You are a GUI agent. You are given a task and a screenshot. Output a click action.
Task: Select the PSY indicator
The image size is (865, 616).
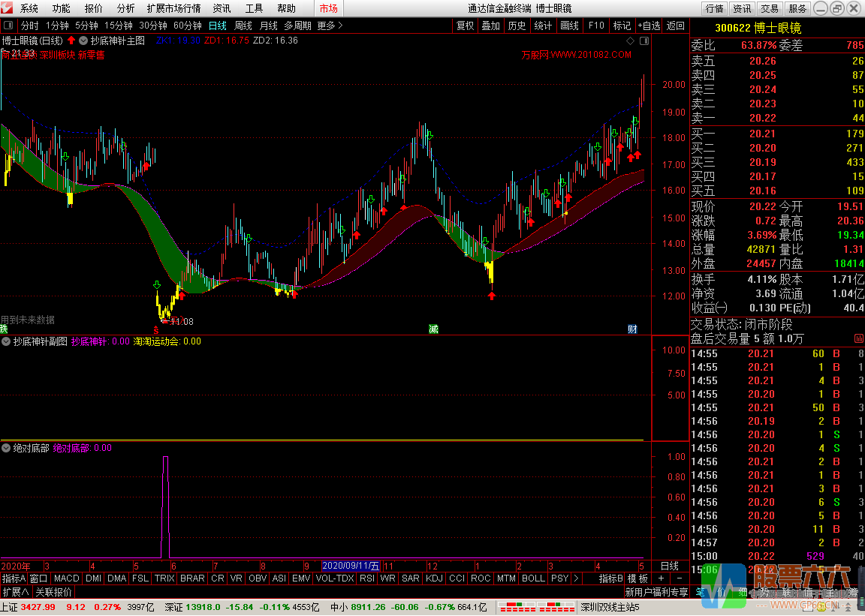pos(560,578)
